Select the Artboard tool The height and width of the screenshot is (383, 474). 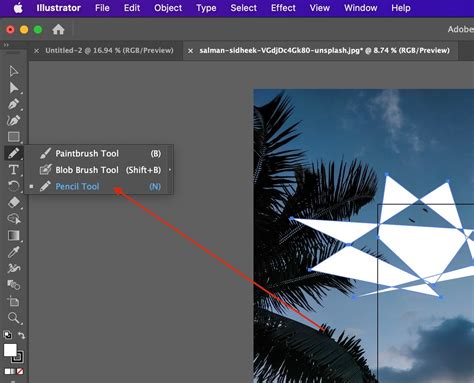pos(14,301)
